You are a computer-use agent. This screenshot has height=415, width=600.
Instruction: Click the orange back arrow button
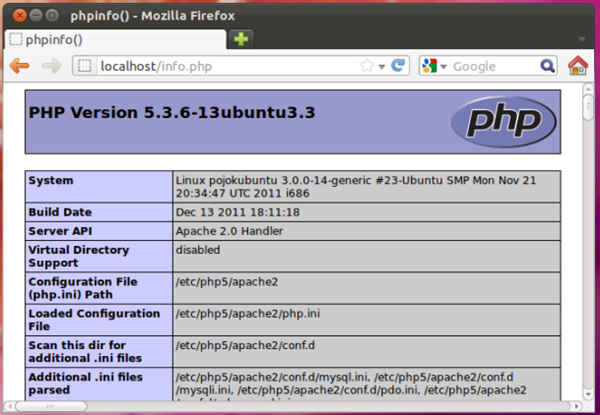click(20, 66)
